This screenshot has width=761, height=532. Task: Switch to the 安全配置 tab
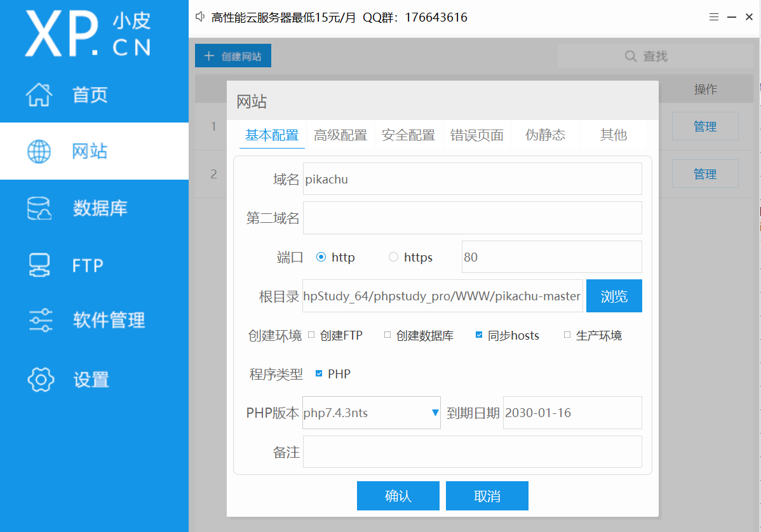(408, 135)
